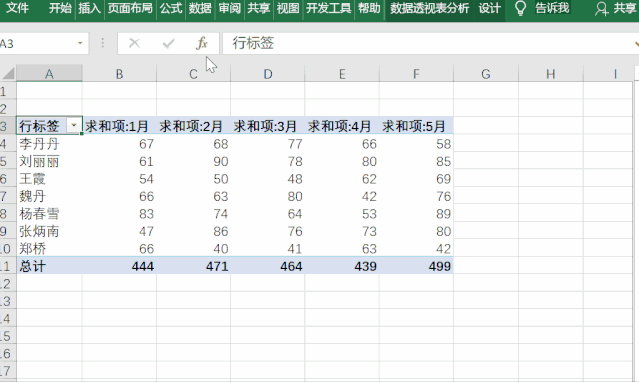Click the cell 求和项:2月

[x=194, y=126]
